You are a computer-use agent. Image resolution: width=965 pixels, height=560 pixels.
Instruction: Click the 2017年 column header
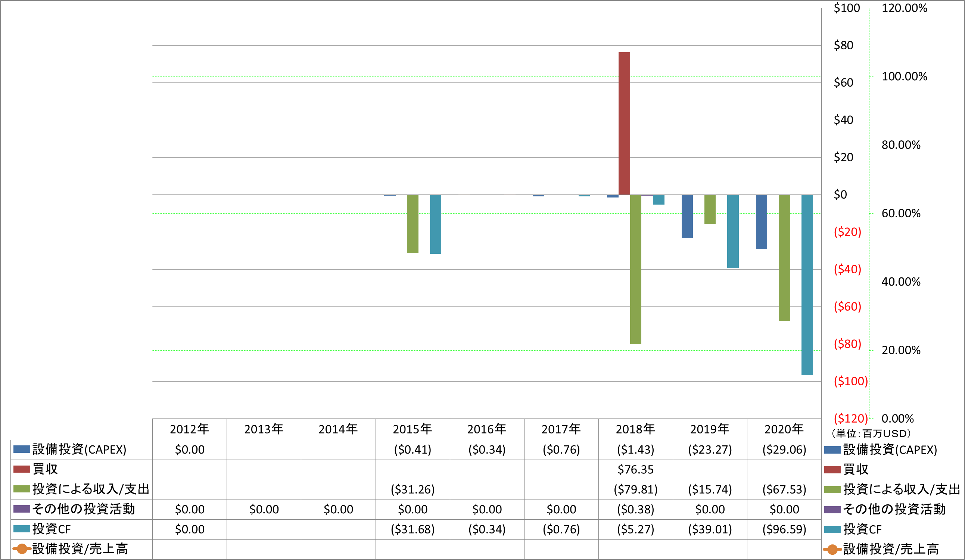561,429
